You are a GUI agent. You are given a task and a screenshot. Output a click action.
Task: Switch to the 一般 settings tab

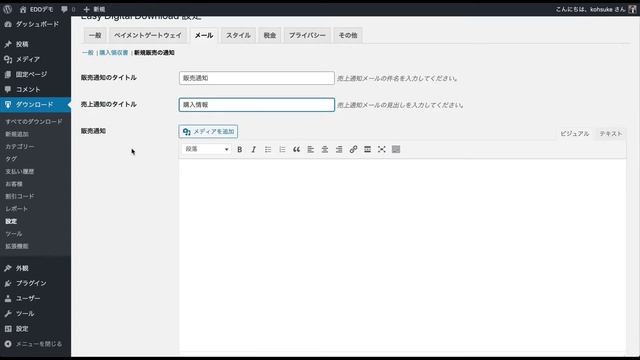pyautogui.click(x=95, y=36)
